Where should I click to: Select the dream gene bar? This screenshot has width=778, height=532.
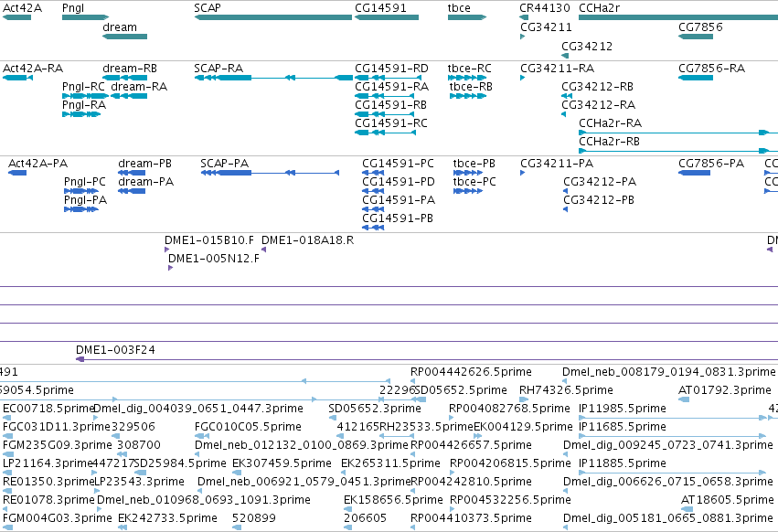click(x=124, y=37)
